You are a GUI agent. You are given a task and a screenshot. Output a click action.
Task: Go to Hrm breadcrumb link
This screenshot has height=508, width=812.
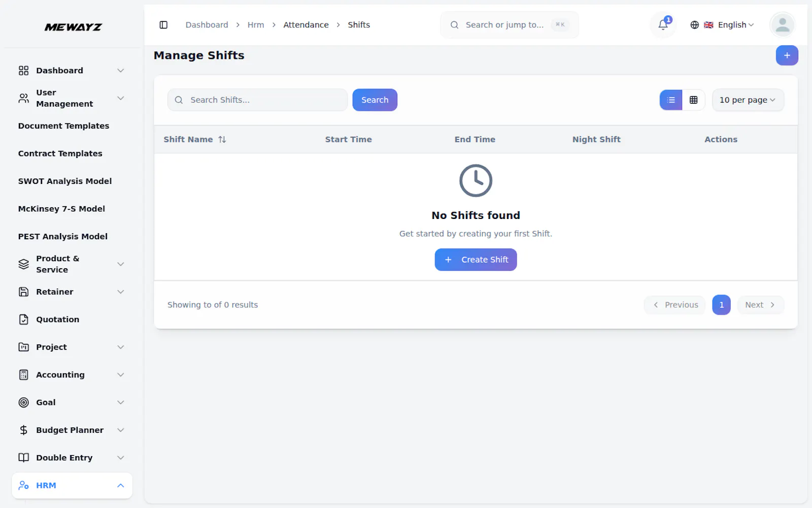point(256,25)
